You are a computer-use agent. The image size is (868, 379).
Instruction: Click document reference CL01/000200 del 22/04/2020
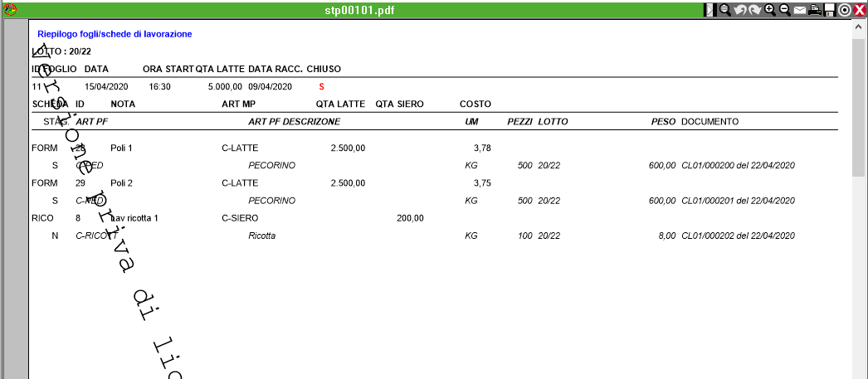(x=739, y=165)
